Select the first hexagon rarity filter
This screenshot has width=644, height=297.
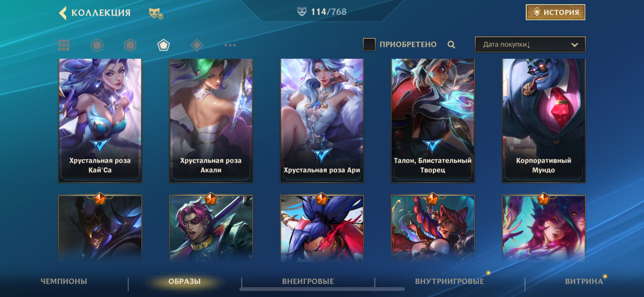[97, 45]
